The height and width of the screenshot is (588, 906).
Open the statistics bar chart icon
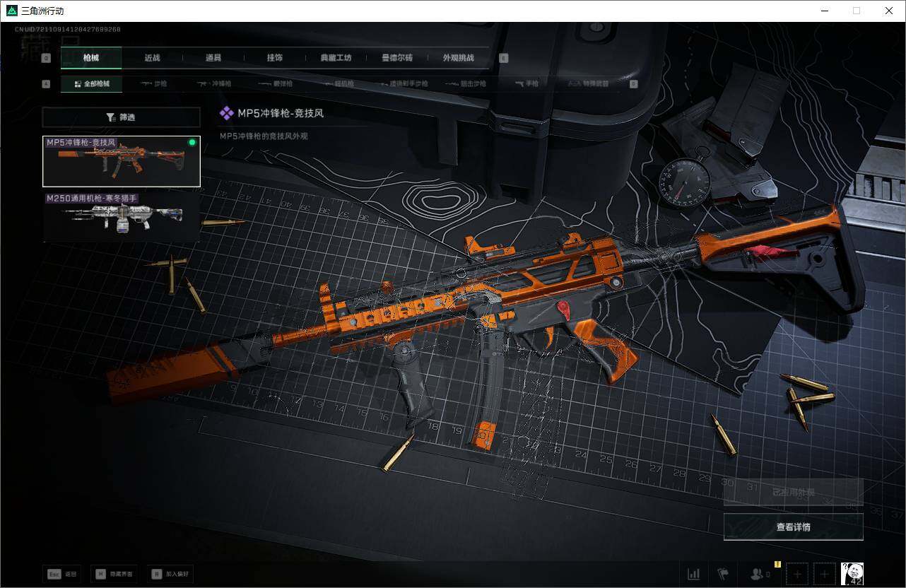click(x=694, y=574)
